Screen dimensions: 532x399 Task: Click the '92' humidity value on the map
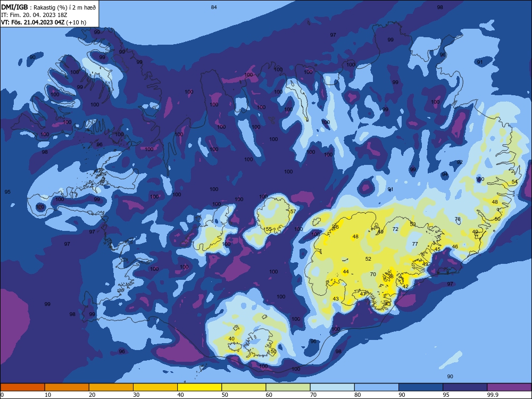(460, 162)
